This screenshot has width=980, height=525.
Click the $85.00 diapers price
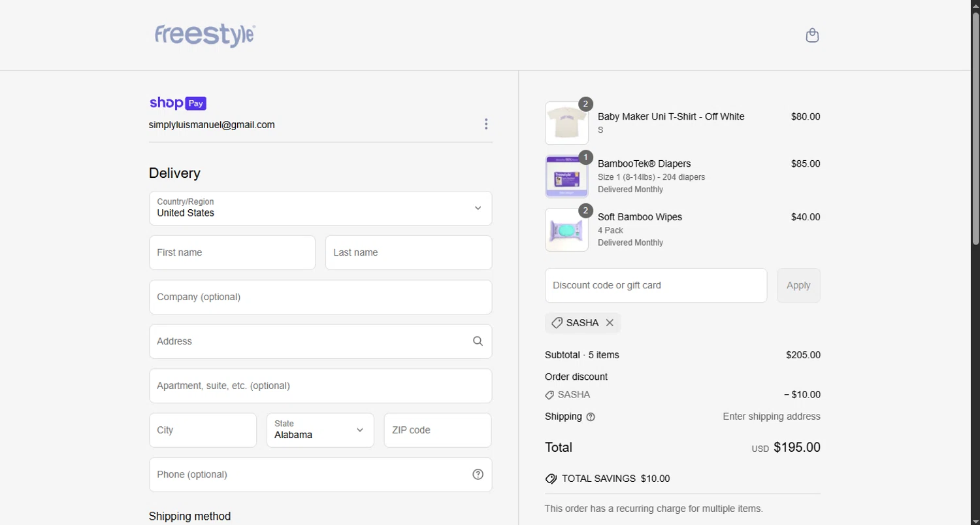point(806,163)
